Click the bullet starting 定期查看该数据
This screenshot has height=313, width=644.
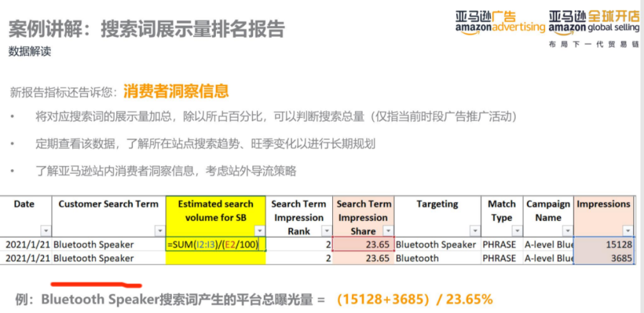205,144
